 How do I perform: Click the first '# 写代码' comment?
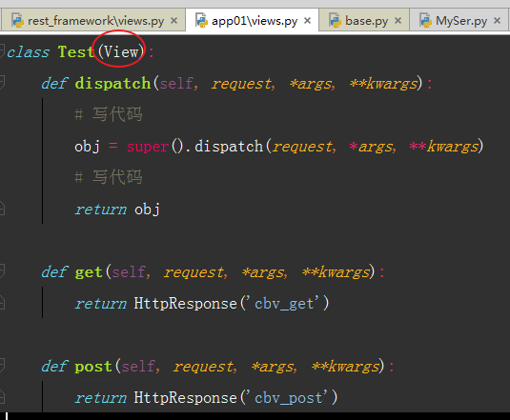click(109, 114)
